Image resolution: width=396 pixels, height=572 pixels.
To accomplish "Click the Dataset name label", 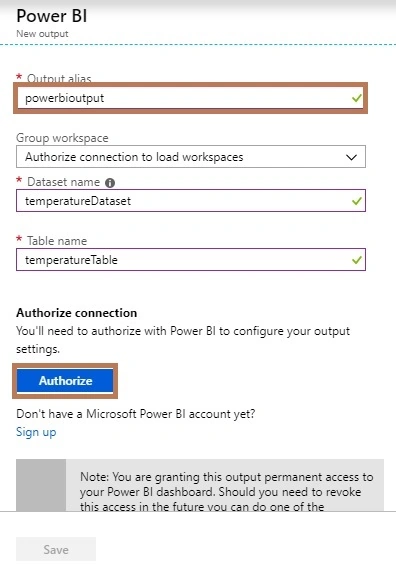I will click(x=63, y=182).
